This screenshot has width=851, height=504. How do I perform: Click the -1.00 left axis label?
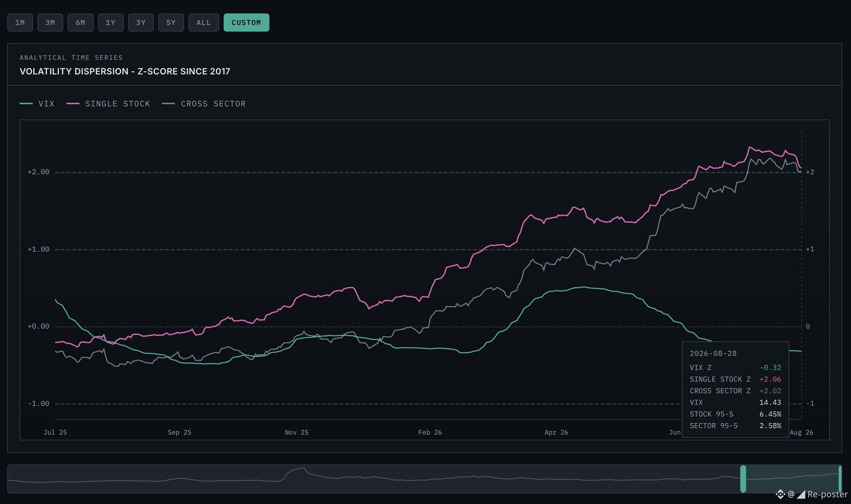pos(38,404)
